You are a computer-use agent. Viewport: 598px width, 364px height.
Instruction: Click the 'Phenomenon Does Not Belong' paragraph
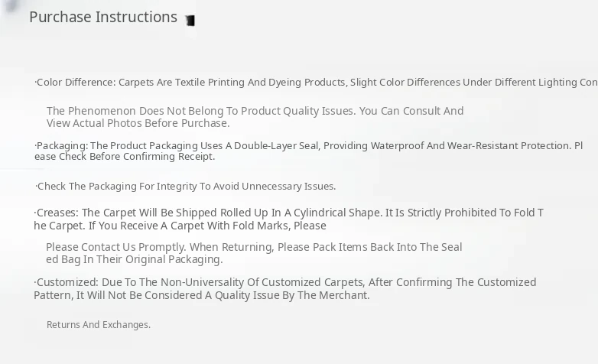click(255, 111)
